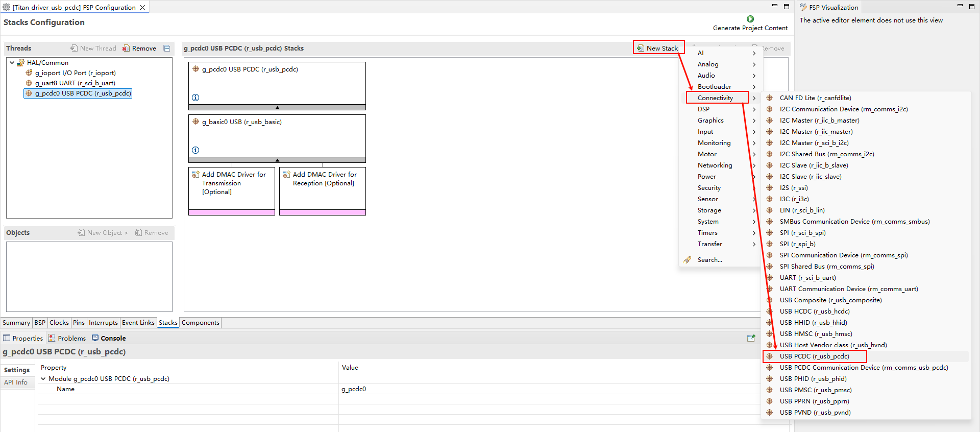Click info icon in g_basic0 USB block
This screenshot has height=432, width=980.
(x=195, y=150)
